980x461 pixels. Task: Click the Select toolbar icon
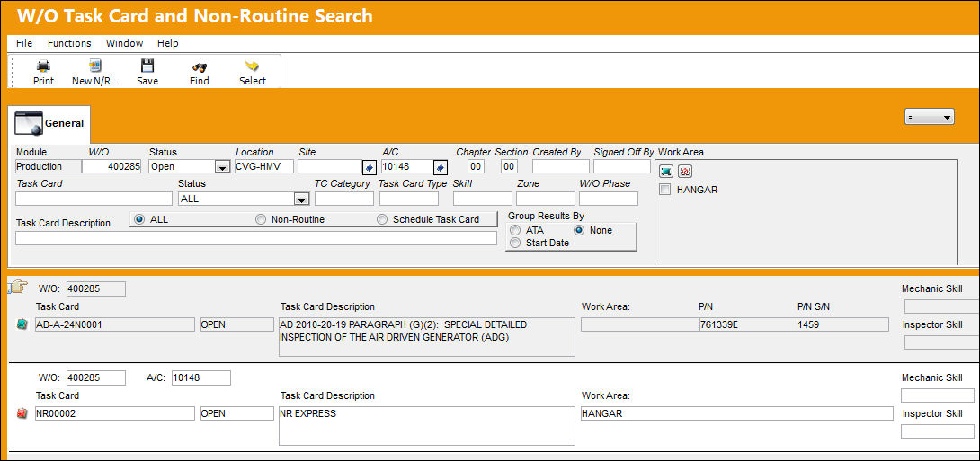(x=253, y=66)
